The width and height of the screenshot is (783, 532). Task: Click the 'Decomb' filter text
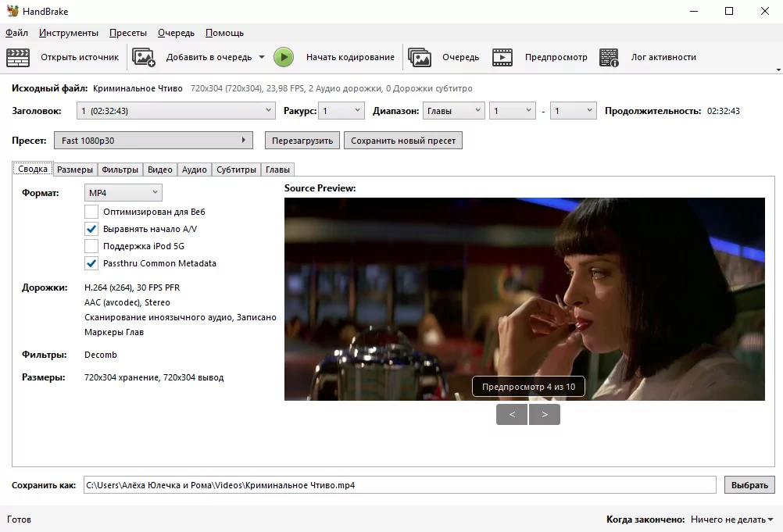tap(100, 355)
